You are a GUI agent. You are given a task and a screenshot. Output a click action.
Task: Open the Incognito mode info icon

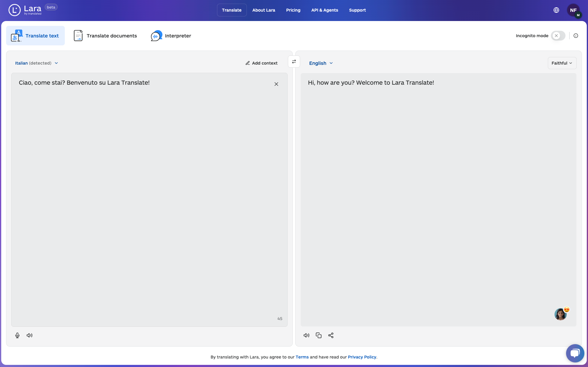[576, 36]
